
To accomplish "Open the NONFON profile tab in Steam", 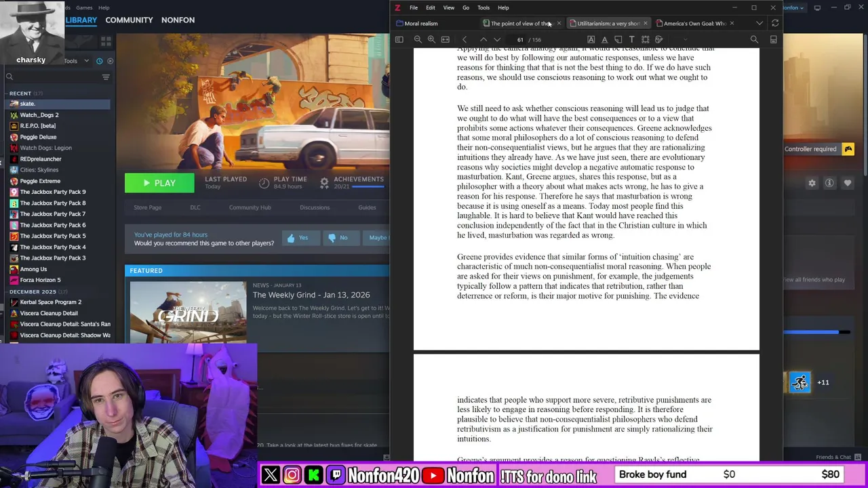I will tap(178, 20).
